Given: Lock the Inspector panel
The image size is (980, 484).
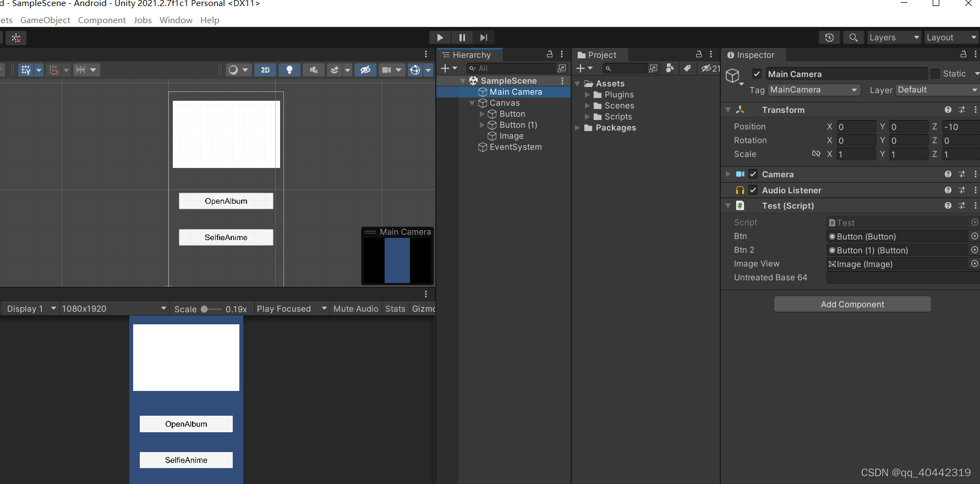Looking at the screenshot, I should (963, 55).
